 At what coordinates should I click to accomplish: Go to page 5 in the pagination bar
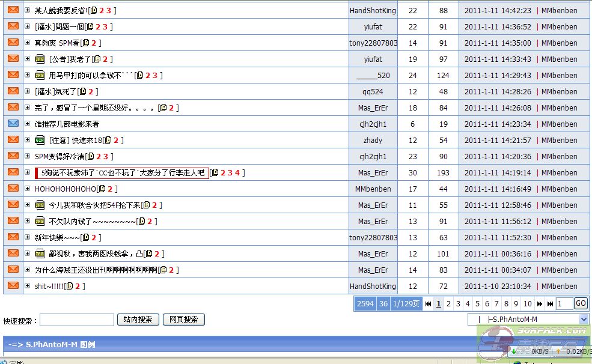[x=477, y=304]
